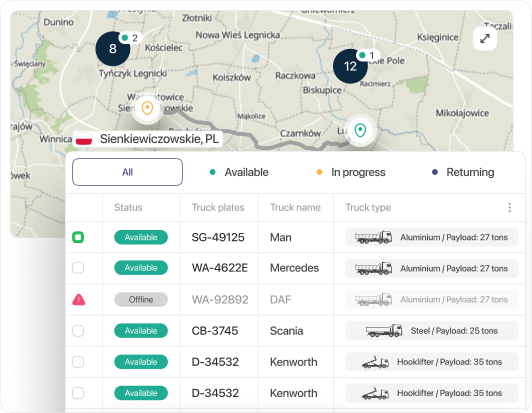Filter trucks by Available status
The width and height of the screenshot is (532, 413).
(x=239, y=172)
